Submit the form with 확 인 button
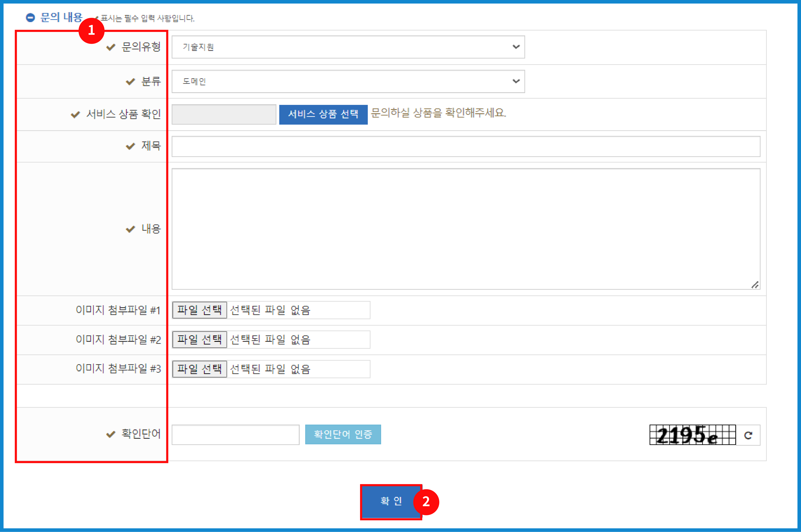The width and height of the screenshot is (801, 532). click(391, 501)
